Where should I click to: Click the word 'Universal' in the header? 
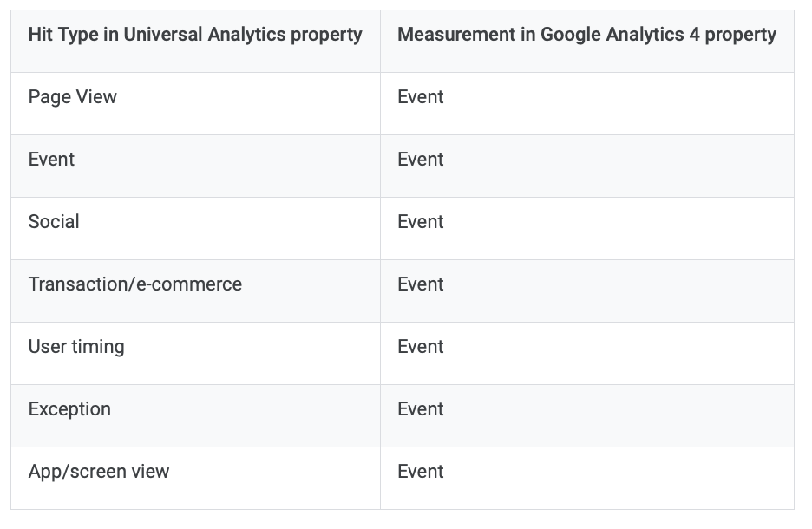coord(162,35)
